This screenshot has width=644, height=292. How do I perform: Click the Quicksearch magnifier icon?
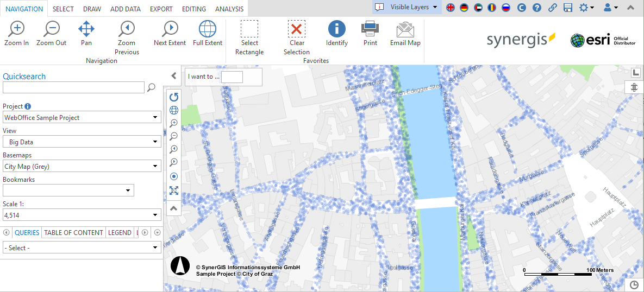(152, 87)
